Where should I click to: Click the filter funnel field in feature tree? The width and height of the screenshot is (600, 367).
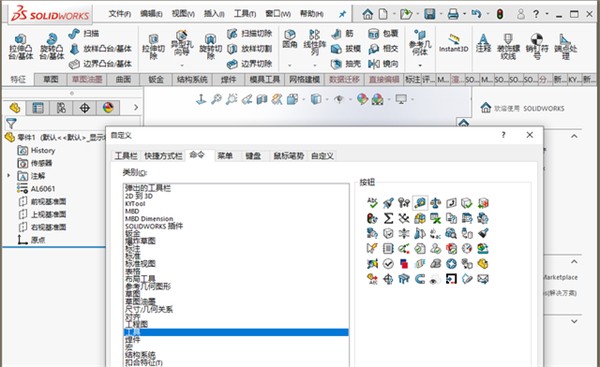73,123
